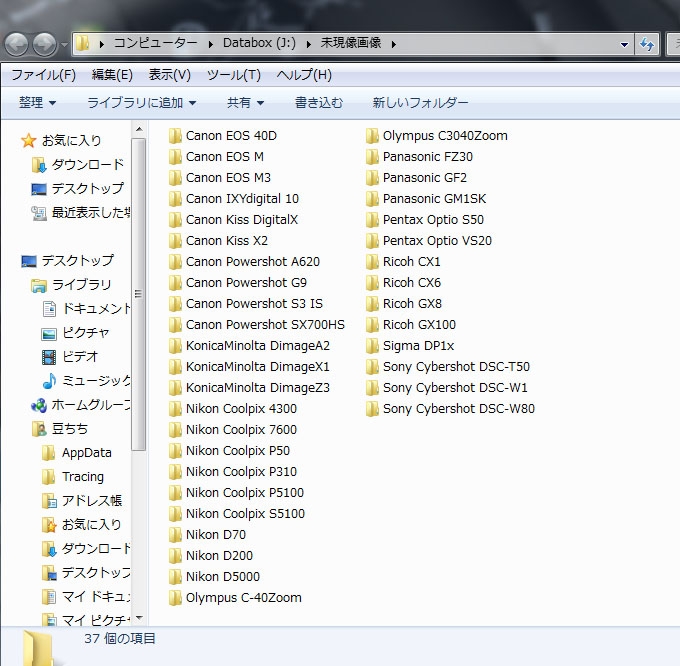680x666 pixels.
Task: Select the Canon EOS 40D folder icon
Action: (175, 136)
